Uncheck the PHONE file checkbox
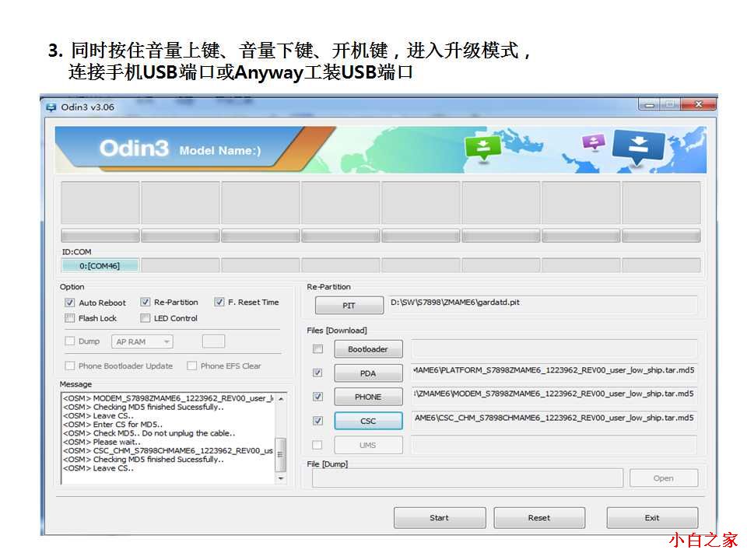This screenshot has height=560, width=747. [x=317, y=397]
